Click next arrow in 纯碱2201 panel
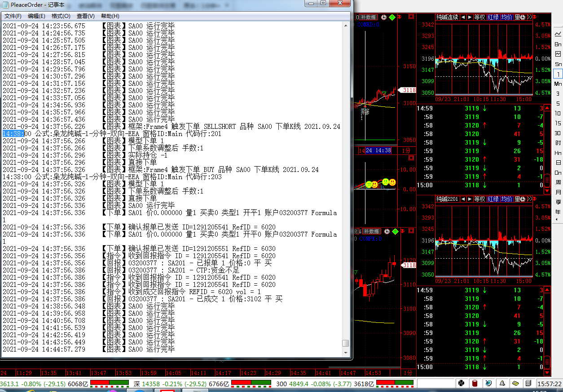 pyautogui.click(x=470, y=199)
